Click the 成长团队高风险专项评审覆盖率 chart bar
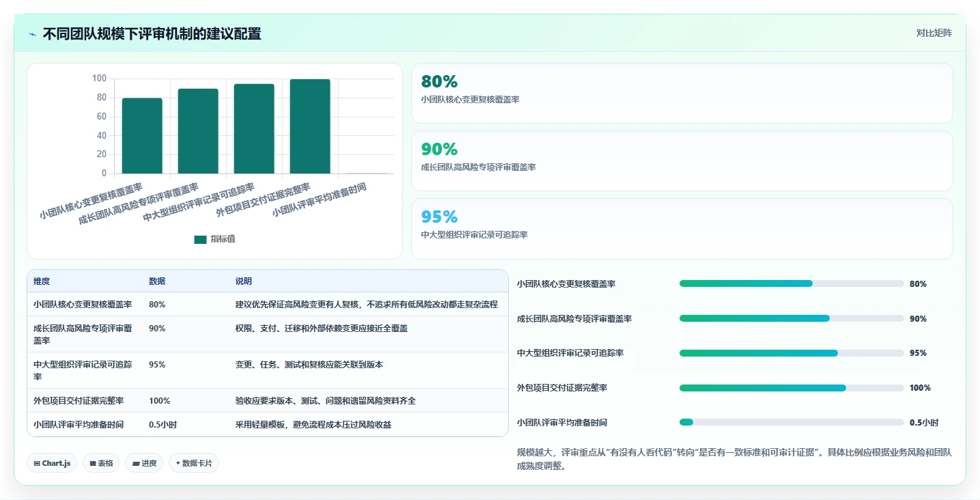This screenshot has width=980, height=500. 198,131
